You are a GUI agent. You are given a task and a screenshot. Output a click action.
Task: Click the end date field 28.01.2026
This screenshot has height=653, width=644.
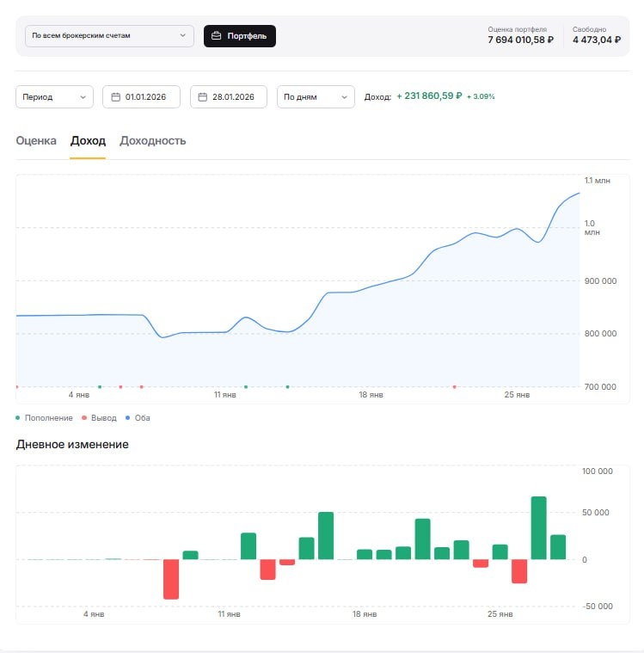coord(234,97)
